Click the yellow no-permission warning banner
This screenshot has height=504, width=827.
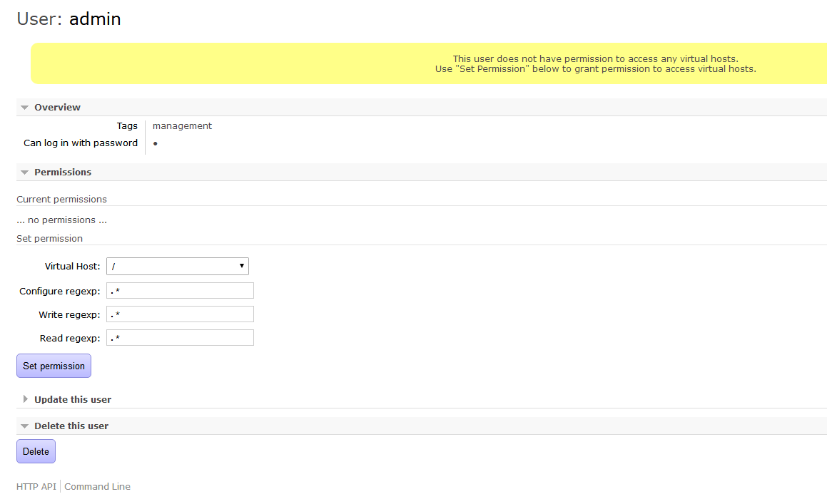click(428, 63)
